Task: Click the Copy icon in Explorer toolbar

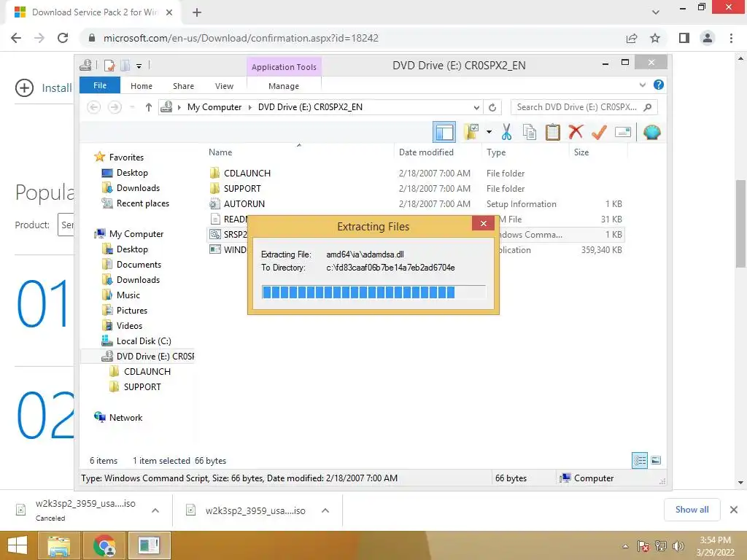Action: (530, 132)
